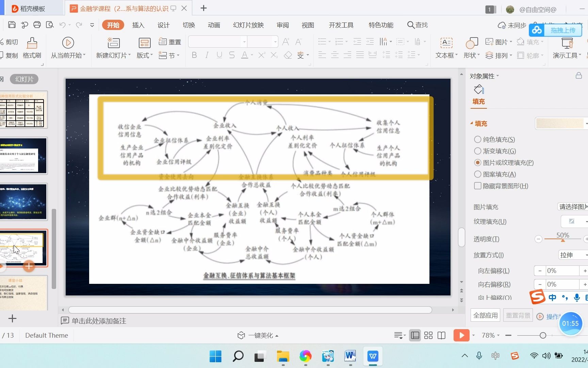Click the Bold B formatting icon

194,55
